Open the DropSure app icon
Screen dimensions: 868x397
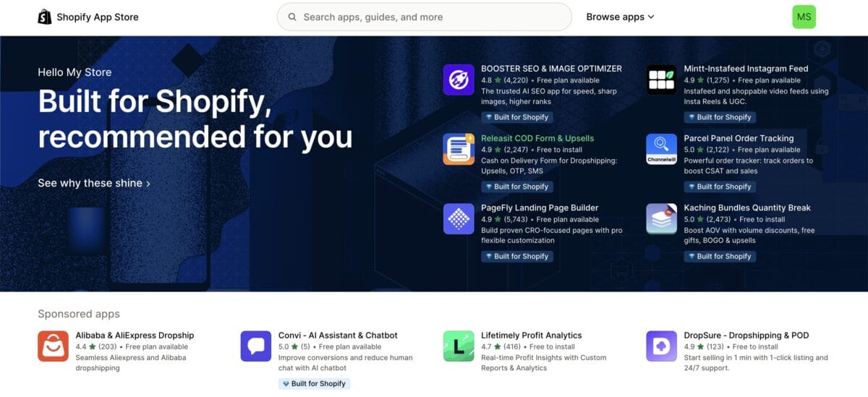pyautogui.click(x=661, y=346)
